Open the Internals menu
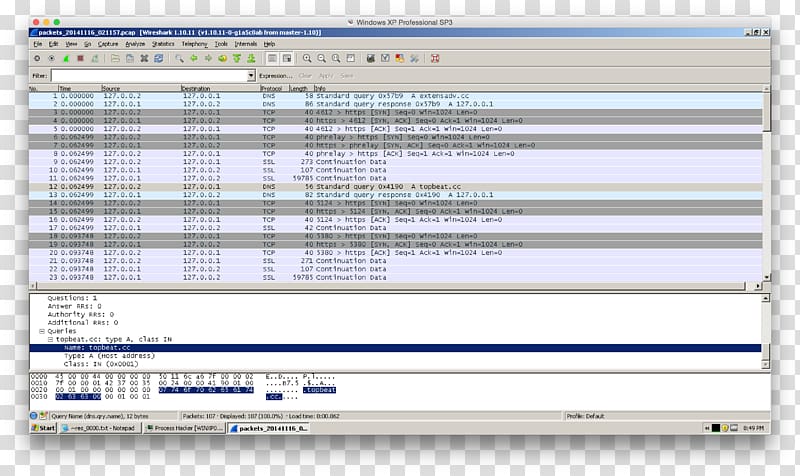Image resolution: width=800 pixels, height=476 pixels. [246, 44]
